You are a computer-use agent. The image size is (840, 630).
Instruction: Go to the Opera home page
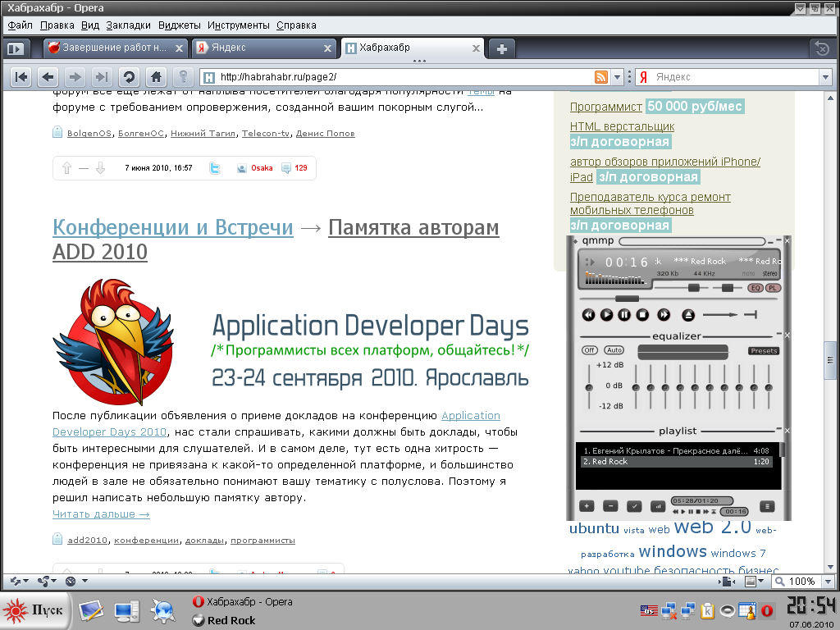(156, 77)
